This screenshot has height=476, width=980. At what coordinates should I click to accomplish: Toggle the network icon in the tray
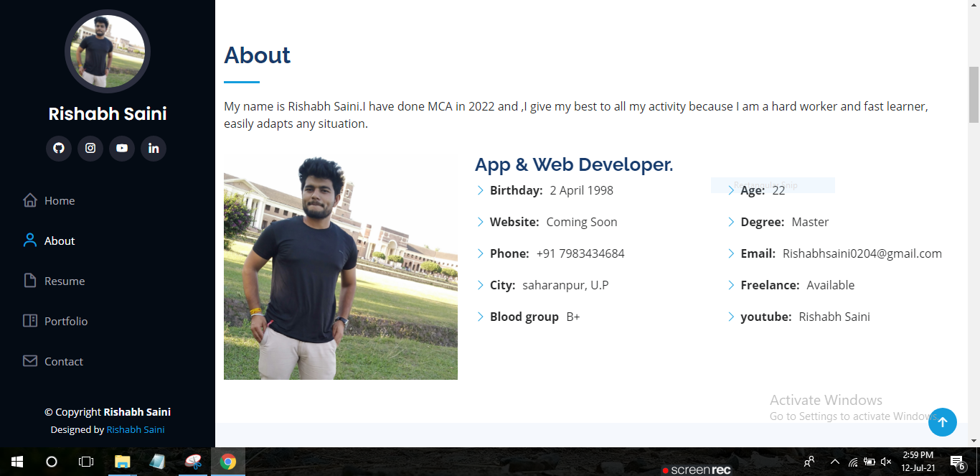coord(852,462)
